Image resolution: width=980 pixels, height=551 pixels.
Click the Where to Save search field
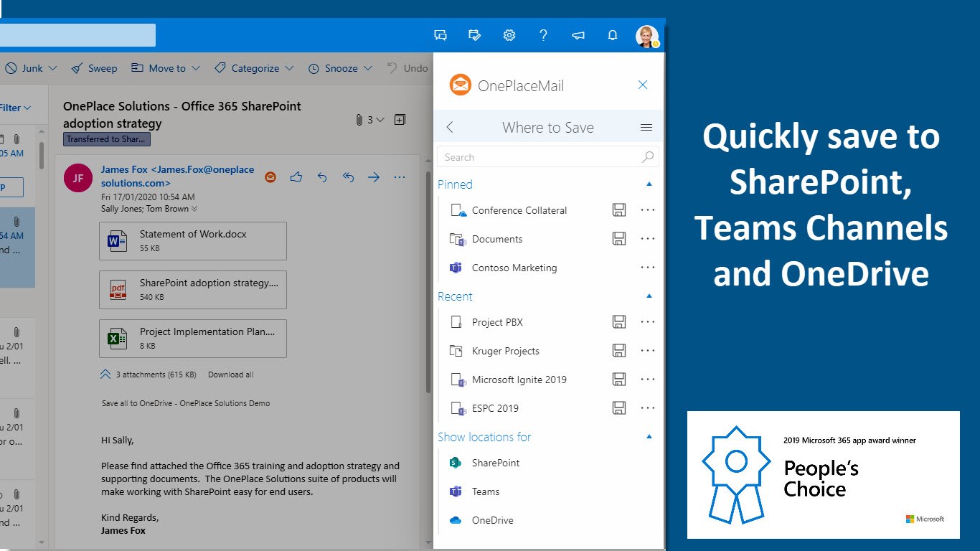[x=547, y=157]
